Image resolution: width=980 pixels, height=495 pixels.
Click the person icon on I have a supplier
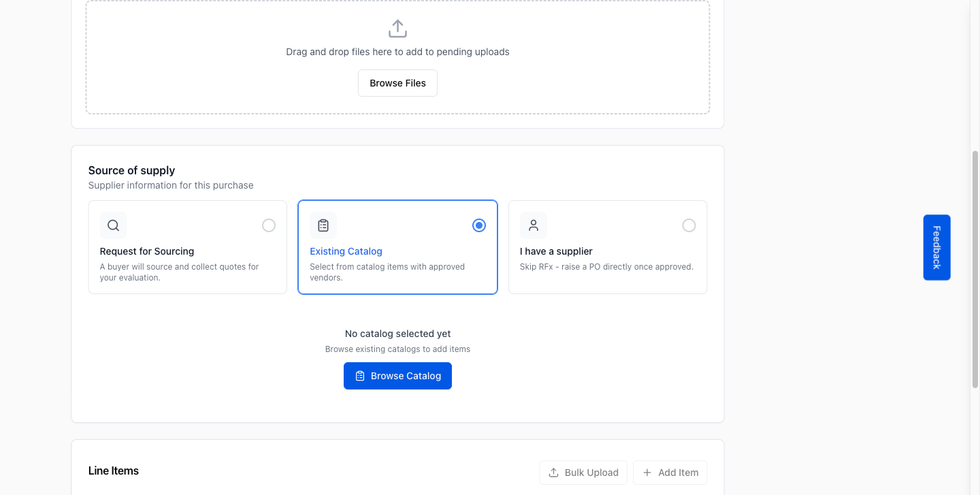tap(534, 225)
